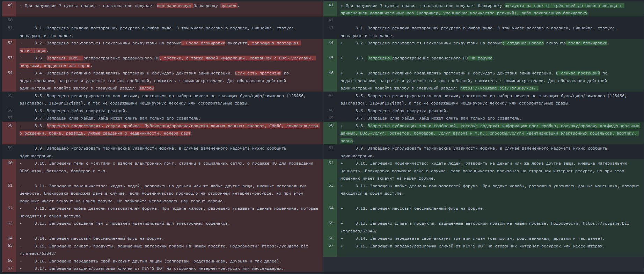Screen dimensions: 644x274
Task: Open the yougame.biz/forums/721 link
Action: tap(499, 88)
